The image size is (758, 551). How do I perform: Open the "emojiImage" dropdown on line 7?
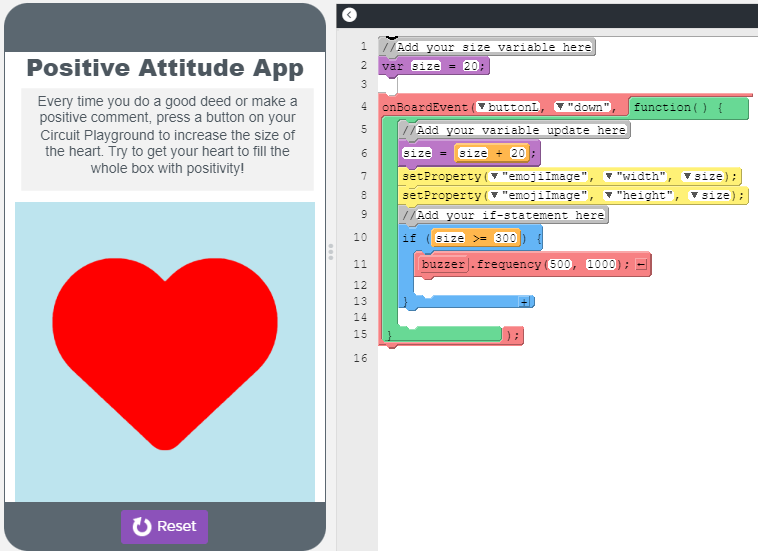tap(494, 176)
